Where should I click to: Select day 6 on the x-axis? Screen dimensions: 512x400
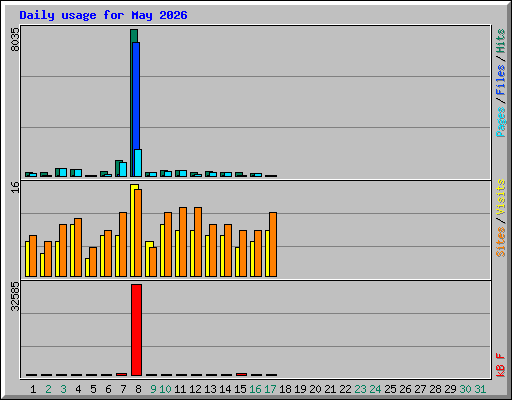(108, 389)
